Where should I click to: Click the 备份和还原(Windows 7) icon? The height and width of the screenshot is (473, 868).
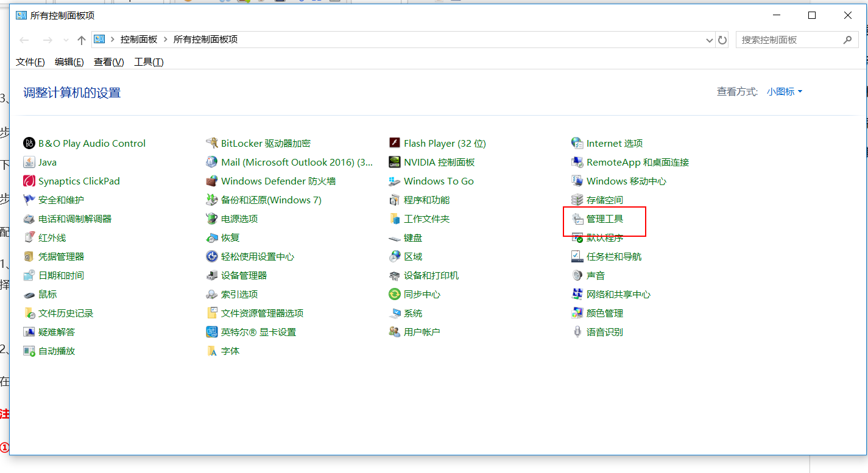pyautogui.click(x=211, y=200)
